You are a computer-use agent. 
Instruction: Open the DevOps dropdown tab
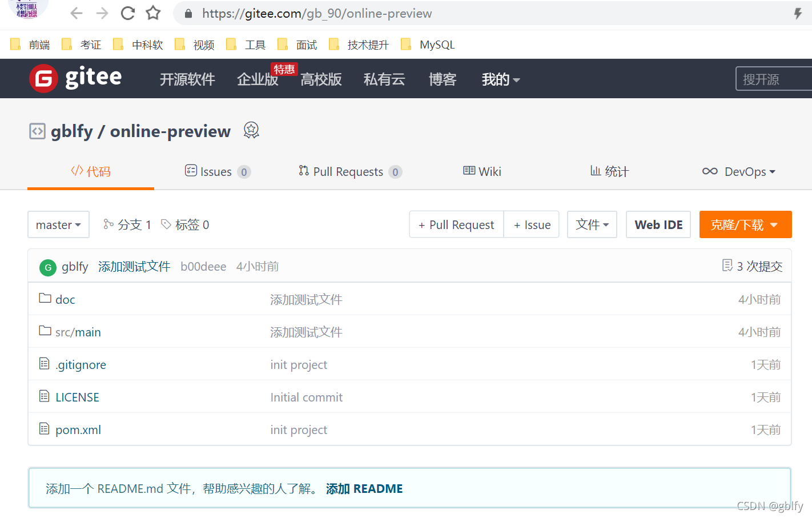tap(739, 171)
